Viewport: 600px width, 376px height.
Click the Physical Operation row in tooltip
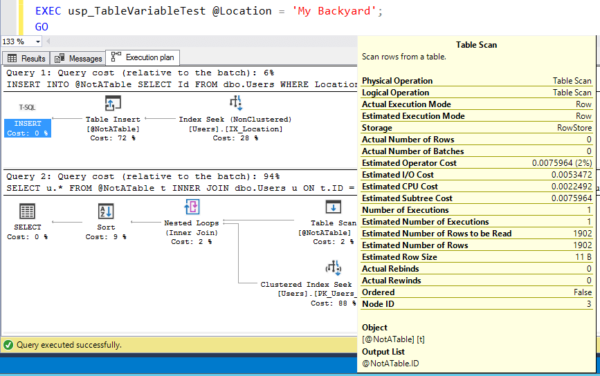point(477,81)
